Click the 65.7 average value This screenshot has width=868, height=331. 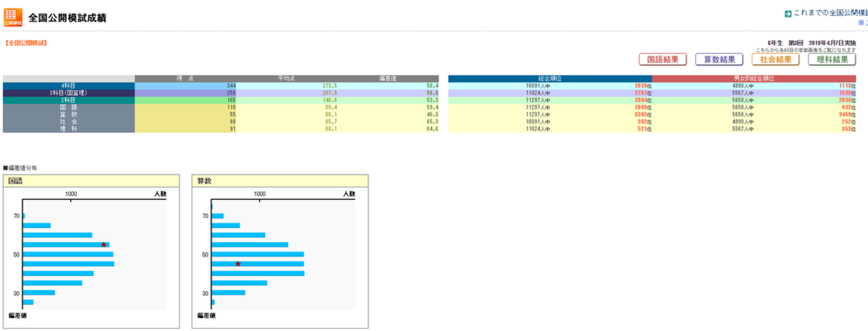pos(331,122)
